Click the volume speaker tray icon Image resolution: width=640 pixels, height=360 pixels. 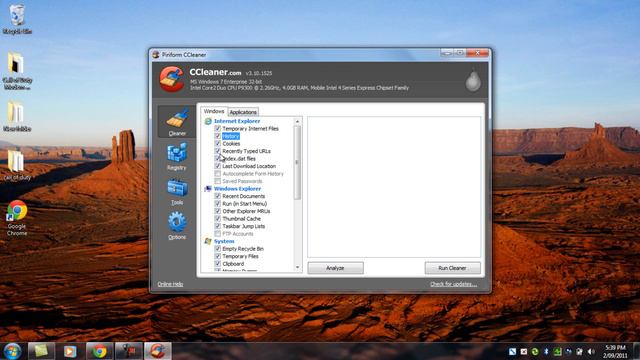[591, 351]
